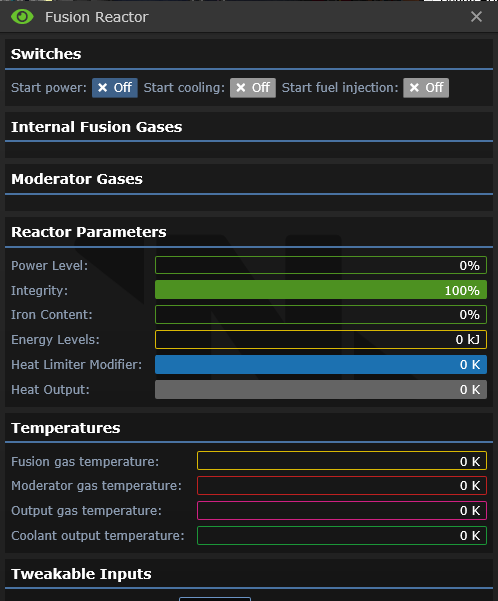Toggle the Start fuel injection switch
Viewport: 498px width, 601px height.
tap(426, 88)
